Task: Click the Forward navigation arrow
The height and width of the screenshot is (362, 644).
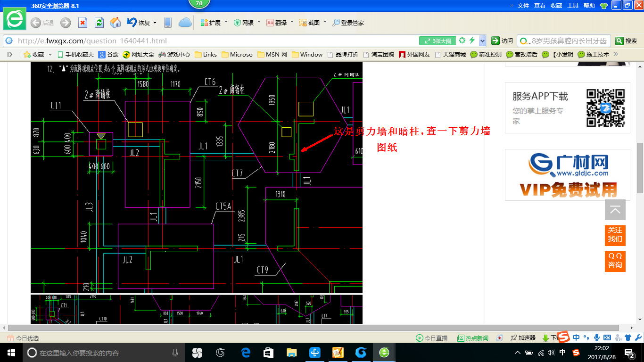Action: pyautogui.click(x=66, y=23)
